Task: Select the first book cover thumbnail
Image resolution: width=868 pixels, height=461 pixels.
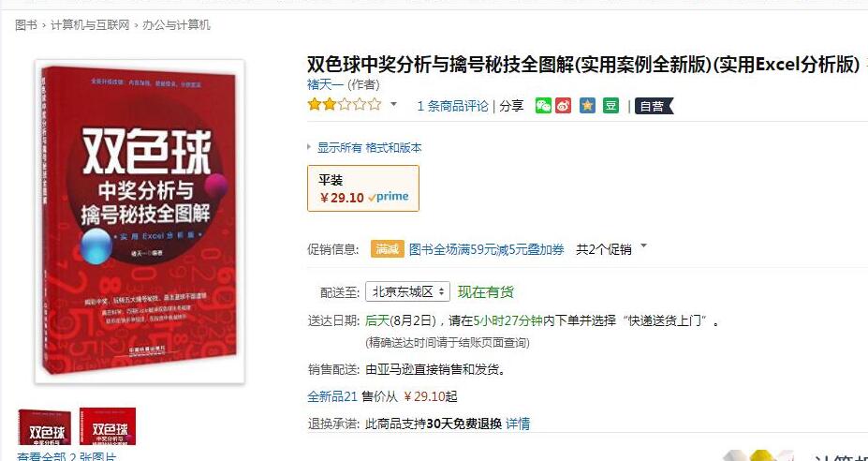Action: (x=44, y=427)
